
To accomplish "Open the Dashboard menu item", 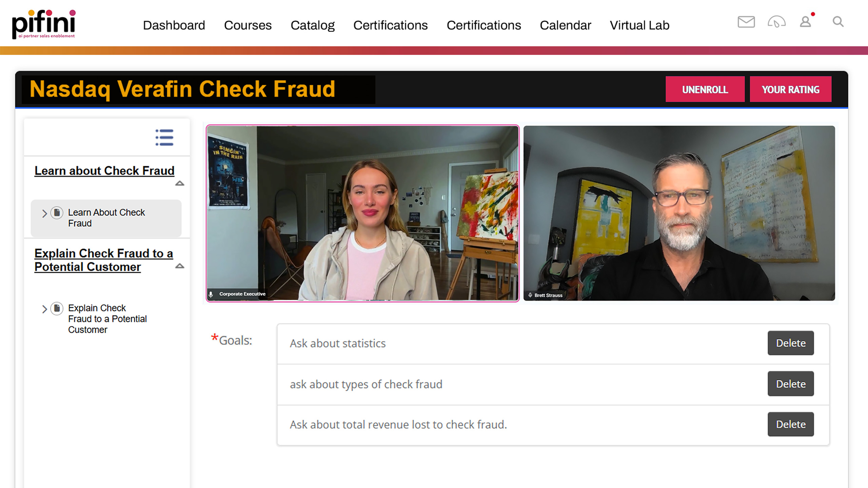I will pyautogui.click(x=174, y=25).
